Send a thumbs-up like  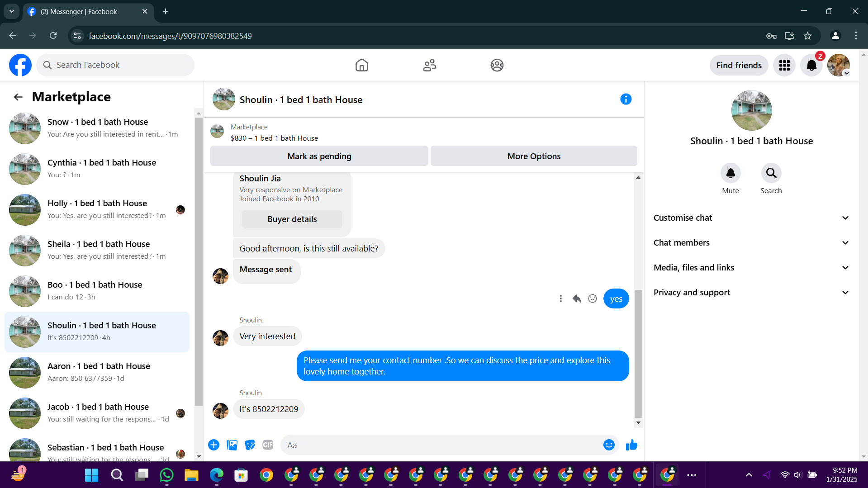coord(631,445)
